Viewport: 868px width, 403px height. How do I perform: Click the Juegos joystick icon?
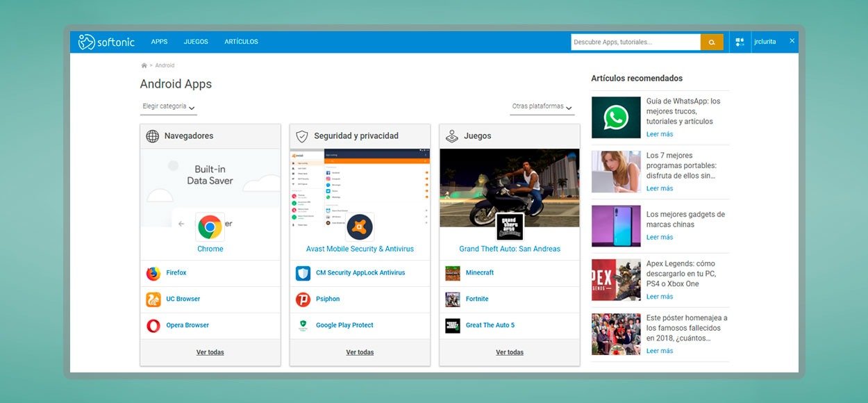pos(452,136)
